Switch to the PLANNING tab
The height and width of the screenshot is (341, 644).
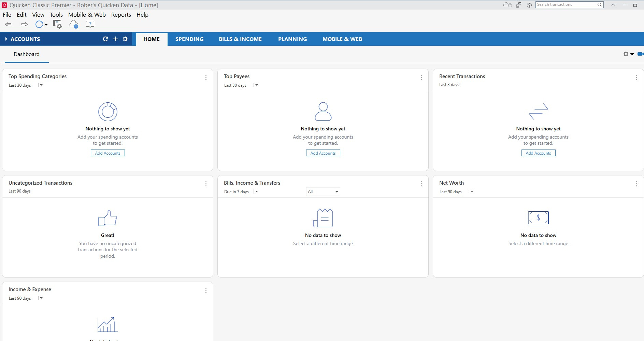(292, 39)
